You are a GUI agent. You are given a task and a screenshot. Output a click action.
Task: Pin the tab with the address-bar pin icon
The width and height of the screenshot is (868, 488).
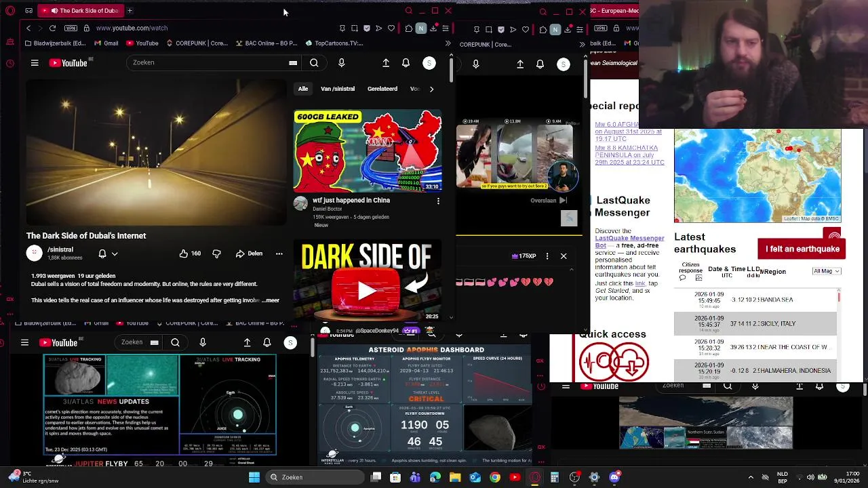click(342, 28)
